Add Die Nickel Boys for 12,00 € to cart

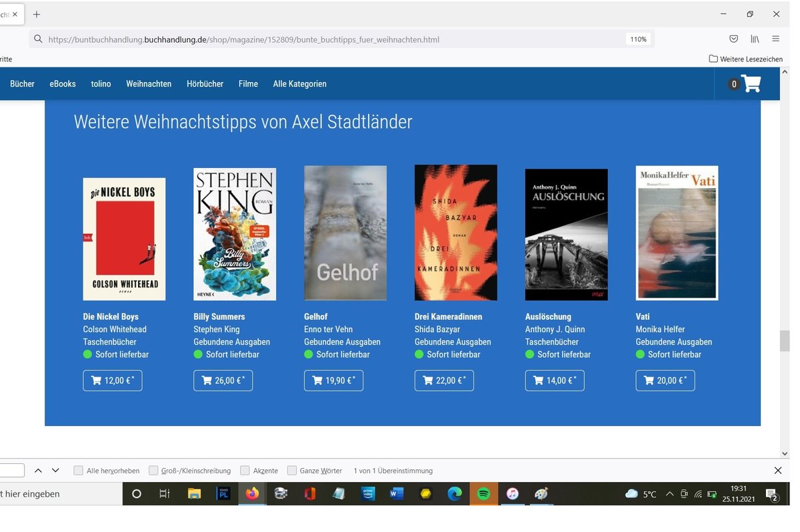pos(113,380)
